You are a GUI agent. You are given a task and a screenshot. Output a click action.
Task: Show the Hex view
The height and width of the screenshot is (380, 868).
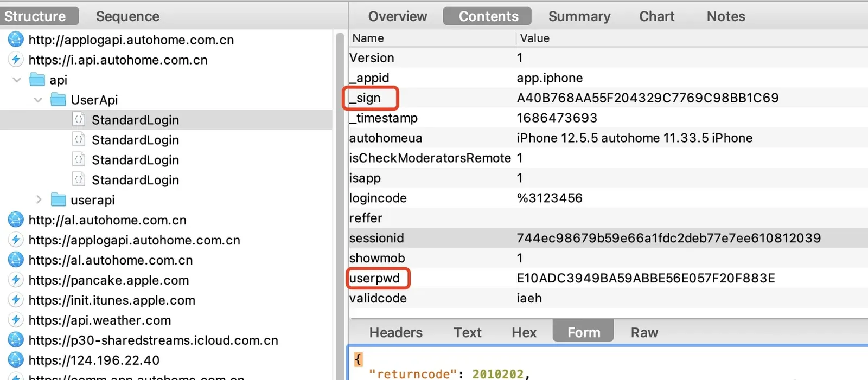[x=524, y=332]
